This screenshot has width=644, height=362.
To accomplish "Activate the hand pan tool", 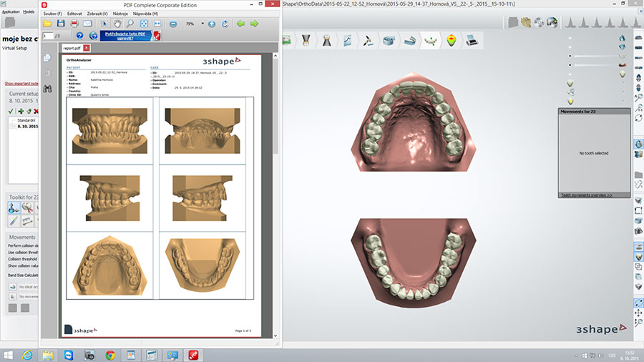I will pos(117,24).
